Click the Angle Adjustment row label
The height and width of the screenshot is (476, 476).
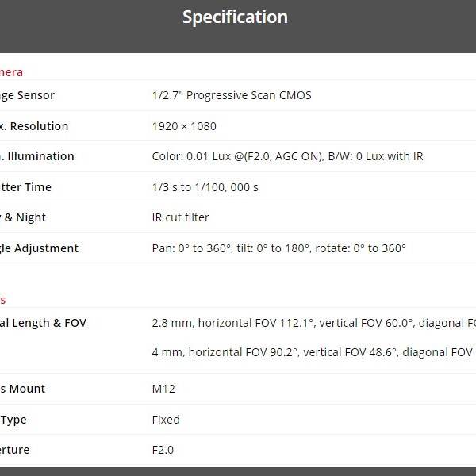pos(40,248)
